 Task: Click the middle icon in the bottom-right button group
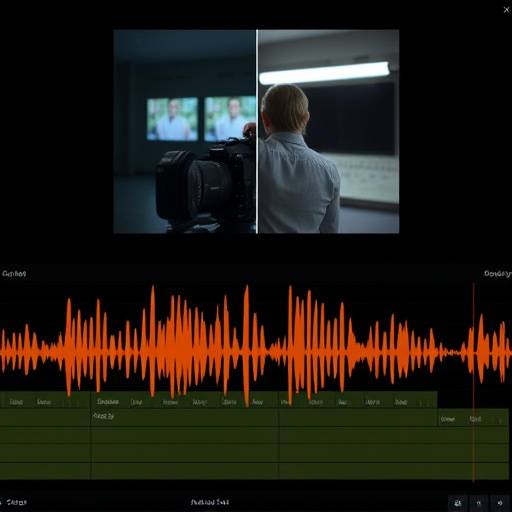pos(479,503)
